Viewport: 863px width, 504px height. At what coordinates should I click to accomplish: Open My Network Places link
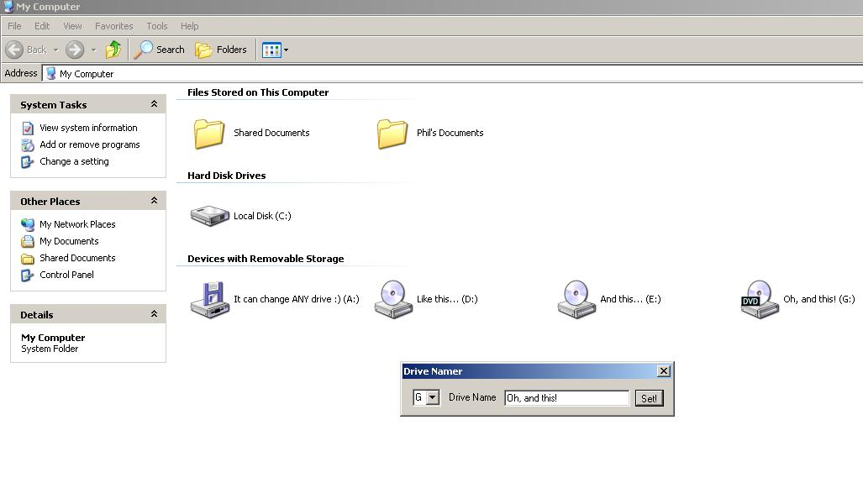[x=77, y=224]
